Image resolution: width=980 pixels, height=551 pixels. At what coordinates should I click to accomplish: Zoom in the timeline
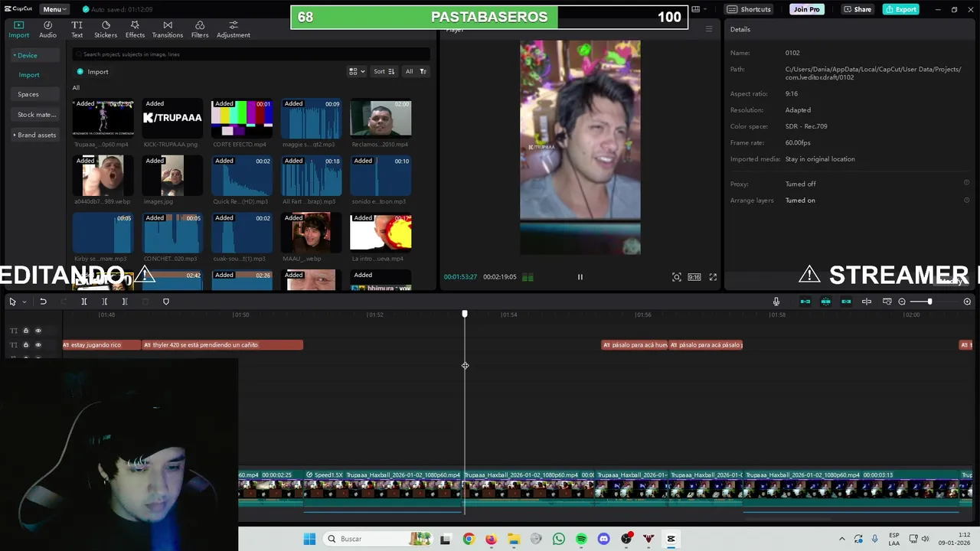tap(967, 302)
